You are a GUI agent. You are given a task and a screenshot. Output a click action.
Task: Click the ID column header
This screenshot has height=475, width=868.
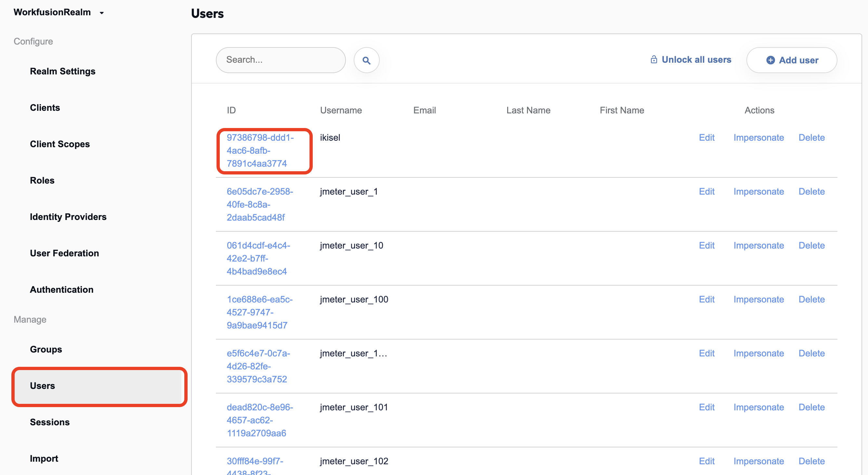click(231, 110)
